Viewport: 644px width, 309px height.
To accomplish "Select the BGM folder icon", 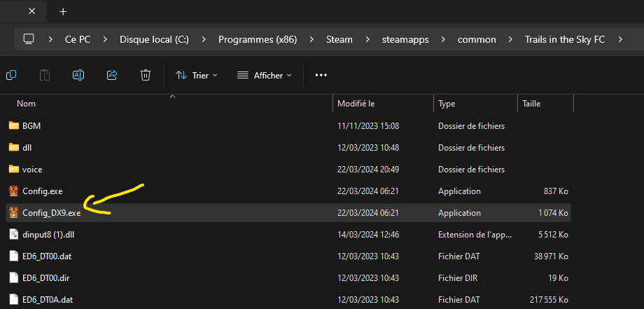I will [13, 126].
